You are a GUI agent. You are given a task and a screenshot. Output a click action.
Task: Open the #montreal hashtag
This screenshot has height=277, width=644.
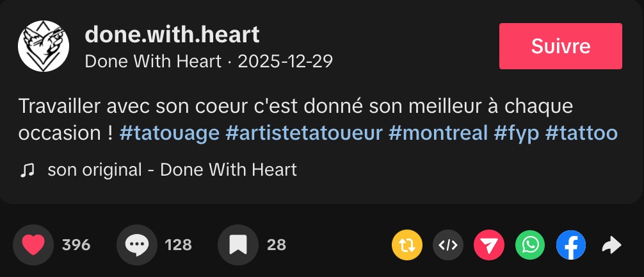(438, 133)
